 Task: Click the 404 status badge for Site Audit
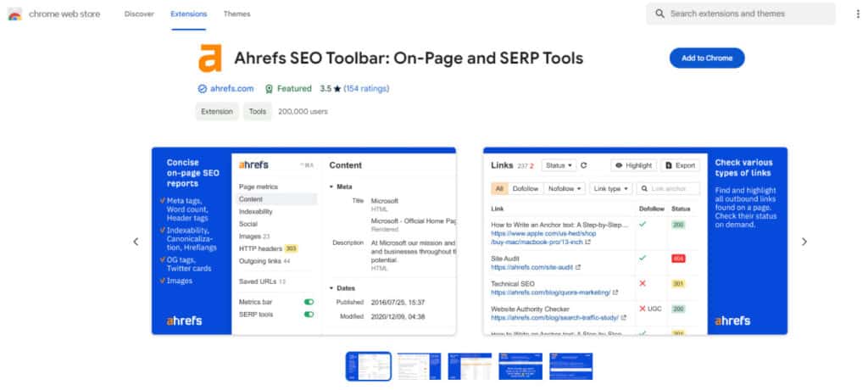tap(678, 258)
